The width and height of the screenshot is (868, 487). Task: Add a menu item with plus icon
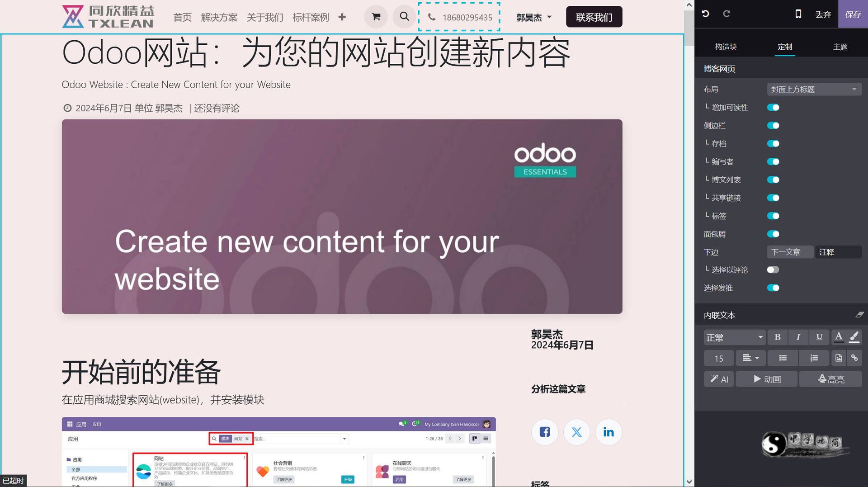342,17
